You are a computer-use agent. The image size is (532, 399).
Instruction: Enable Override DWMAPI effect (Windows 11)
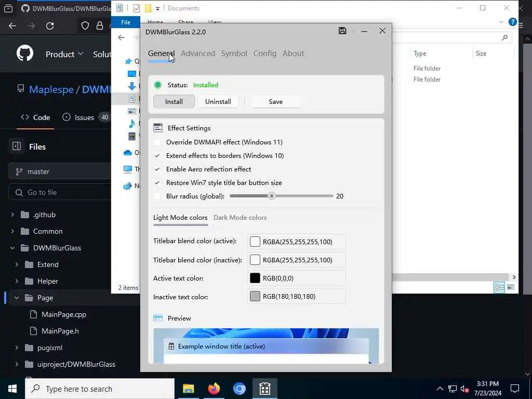pos(157,142)
